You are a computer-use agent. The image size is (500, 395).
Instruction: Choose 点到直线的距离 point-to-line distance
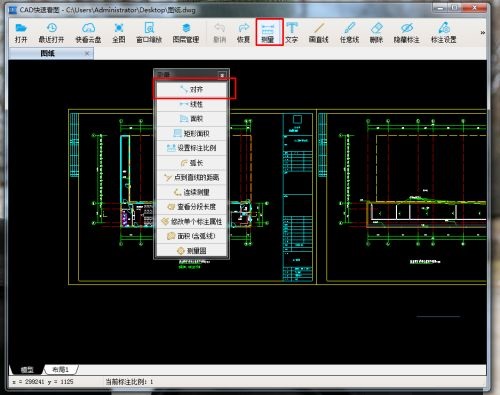click(x=192, y=178)
